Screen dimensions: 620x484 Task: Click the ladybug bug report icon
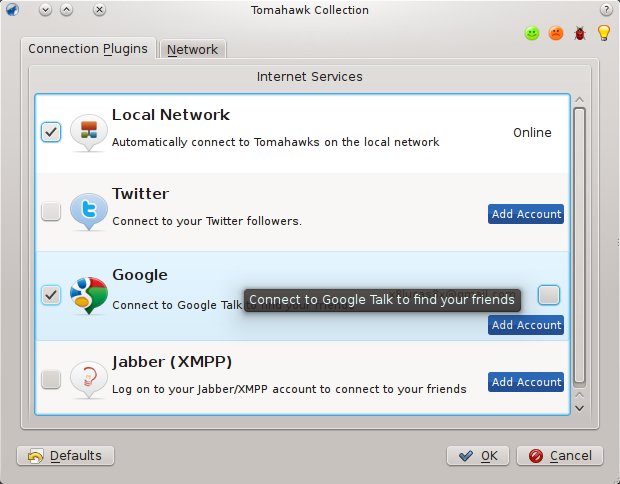(x=580, y=33)
